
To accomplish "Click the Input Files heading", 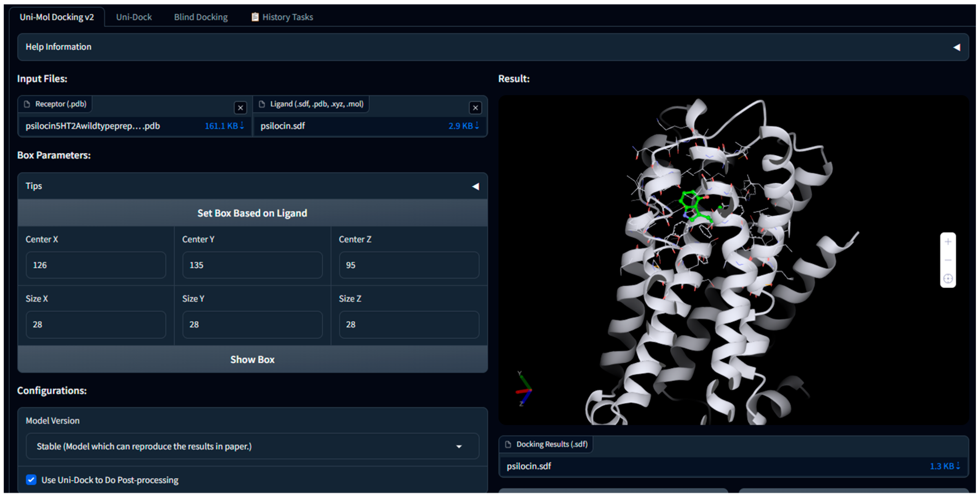I will click(42, 79).
